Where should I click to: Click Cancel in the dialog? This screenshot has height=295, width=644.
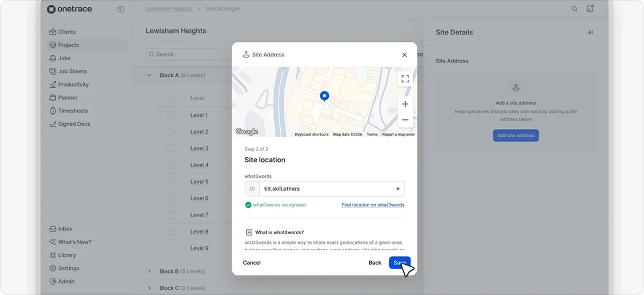pyautogui.click(x=252, y=263)
